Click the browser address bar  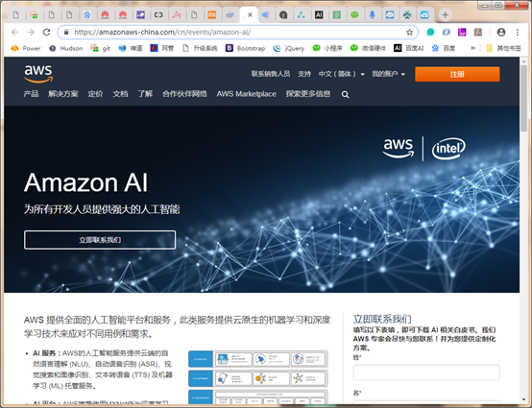coord(237,33)
